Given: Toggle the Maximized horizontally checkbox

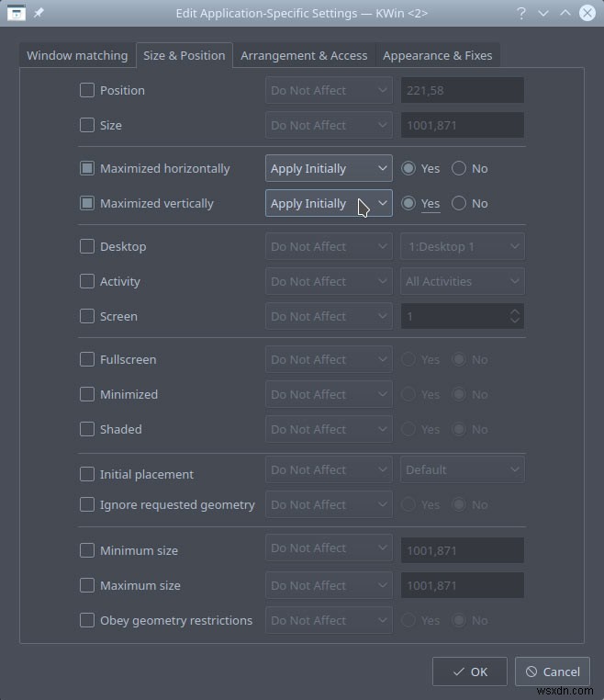Looking at the screenshot, I should [87, 168].
